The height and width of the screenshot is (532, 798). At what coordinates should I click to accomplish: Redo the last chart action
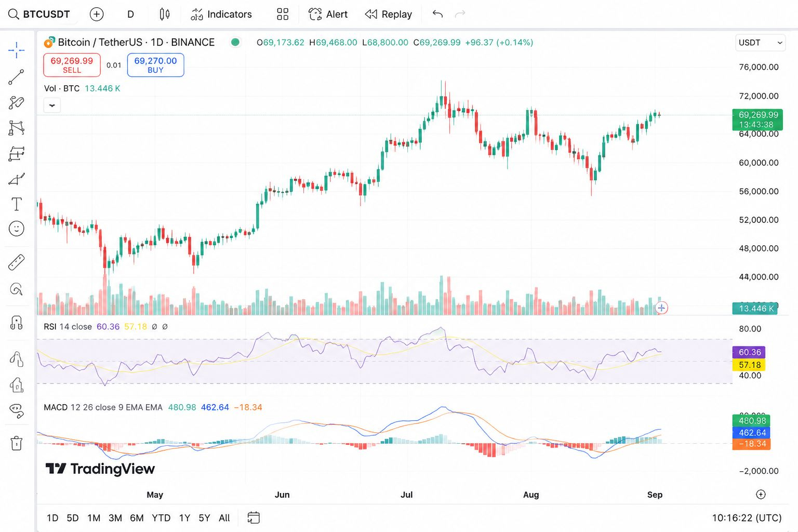[x=460, y=14]
